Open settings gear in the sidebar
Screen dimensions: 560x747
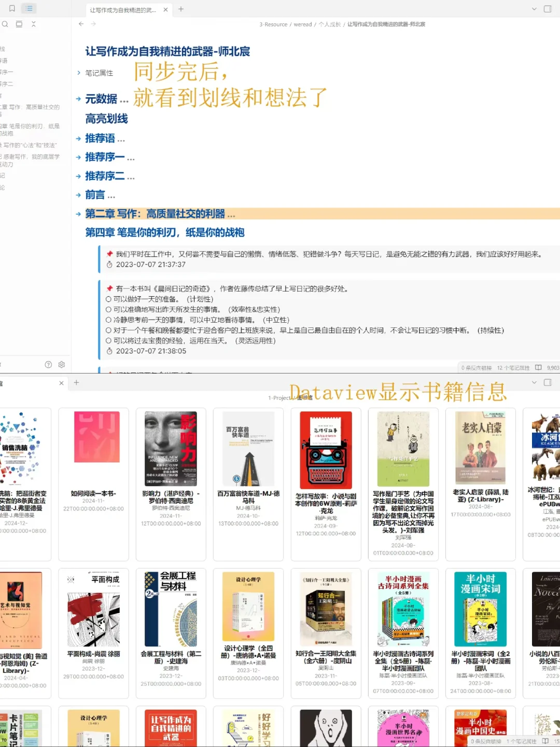62,365
